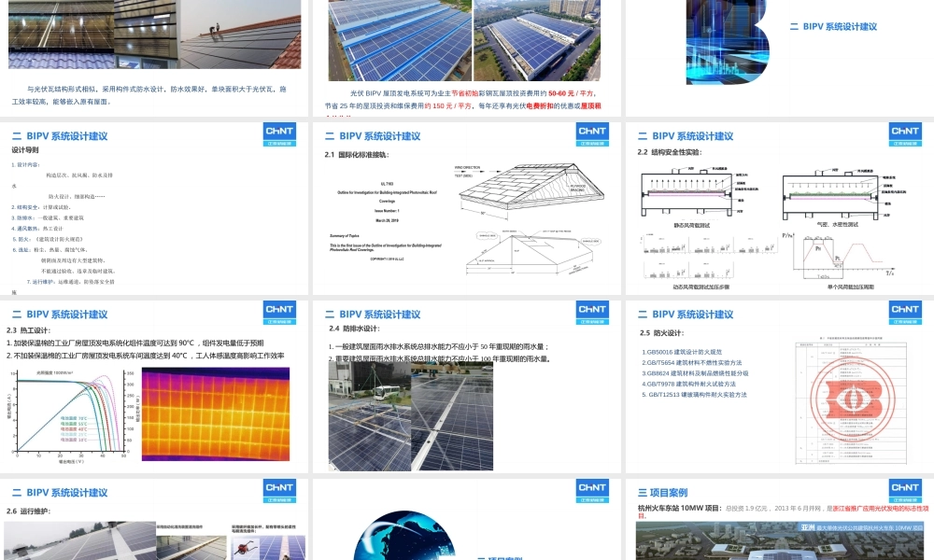This screenshot has width=934, height=560.
Task: Click the CHNT logo on 2.1 国际化标准接轨 slide
Action: [x=592, y=133]
